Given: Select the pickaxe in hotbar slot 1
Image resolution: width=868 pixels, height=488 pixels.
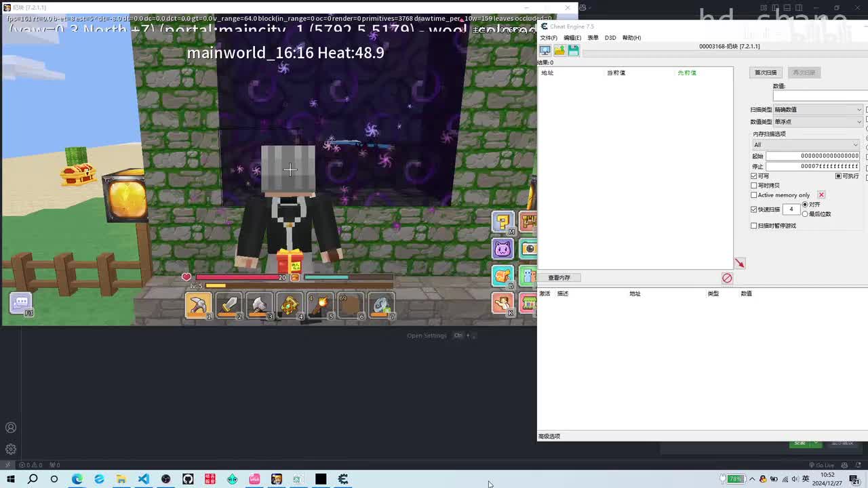Looking at the screenshot, I should click(198, 306).
